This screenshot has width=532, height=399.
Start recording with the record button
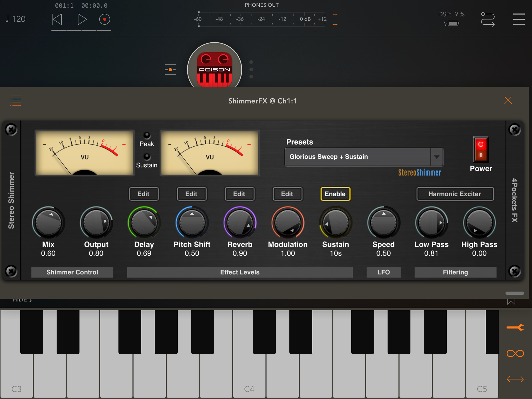pos(104,19)
